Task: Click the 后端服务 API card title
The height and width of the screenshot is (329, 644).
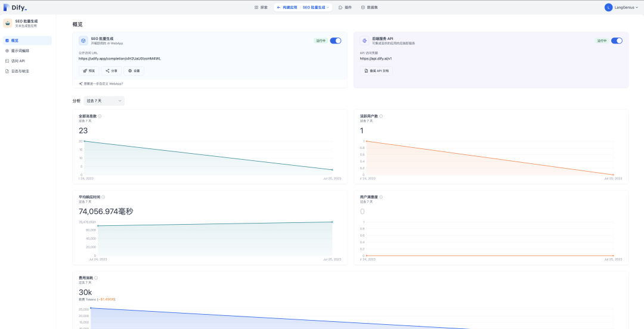Action: [383, 39]
